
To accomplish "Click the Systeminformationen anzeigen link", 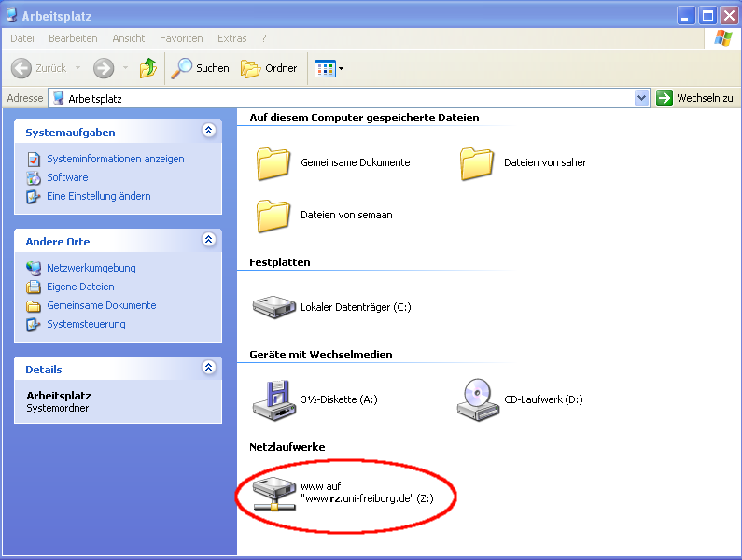I will (x=116, y=159).
